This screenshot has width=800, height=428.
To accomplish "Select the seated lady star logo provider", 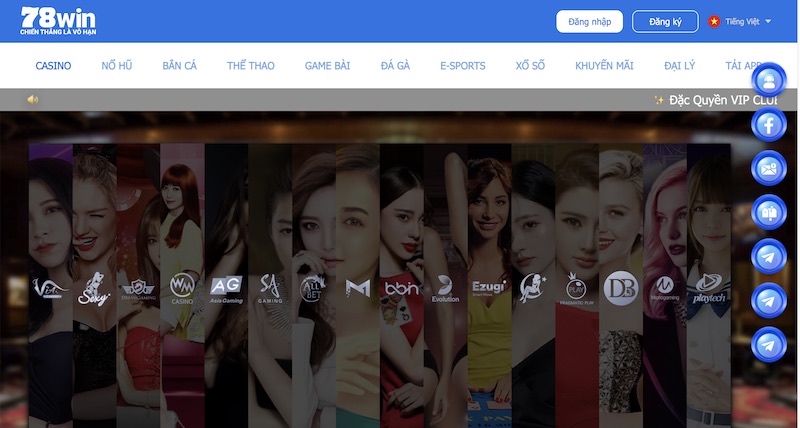I will pos(533,288).
